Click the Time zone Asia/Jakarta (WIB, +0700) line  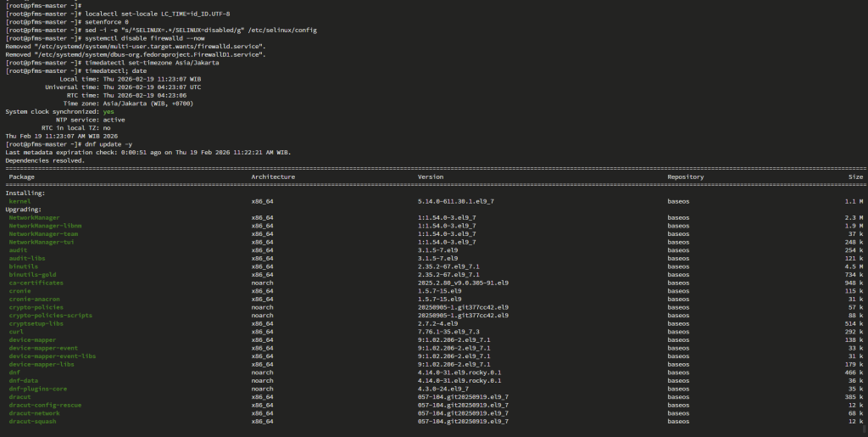[128, 104]
